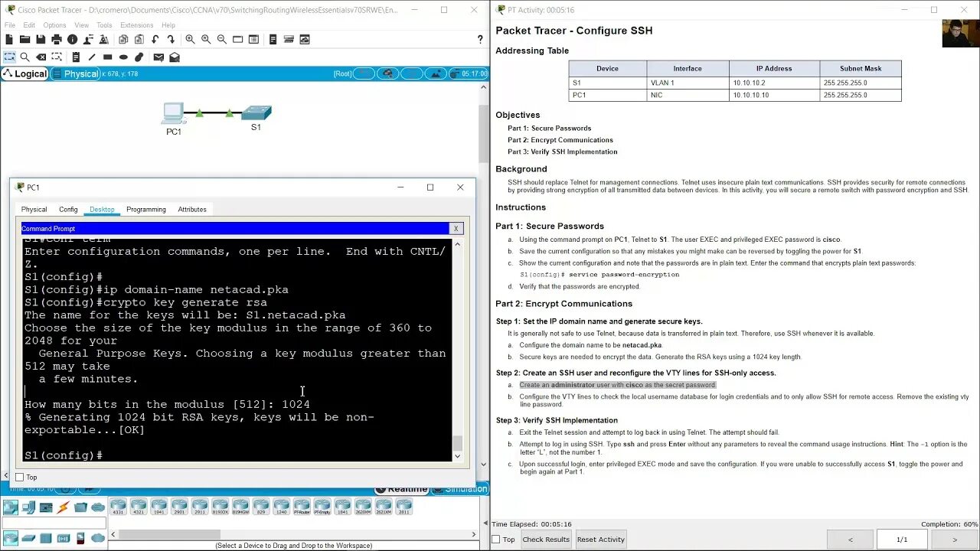Open the Tools menu
The width and height of the screenshot is (980, 551).
[104, 25]
